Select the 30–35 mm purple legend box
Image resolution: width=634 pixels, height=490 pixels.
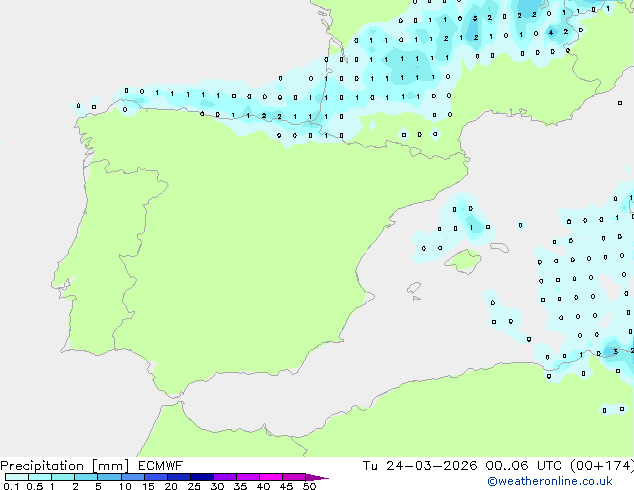coord(224,477)
